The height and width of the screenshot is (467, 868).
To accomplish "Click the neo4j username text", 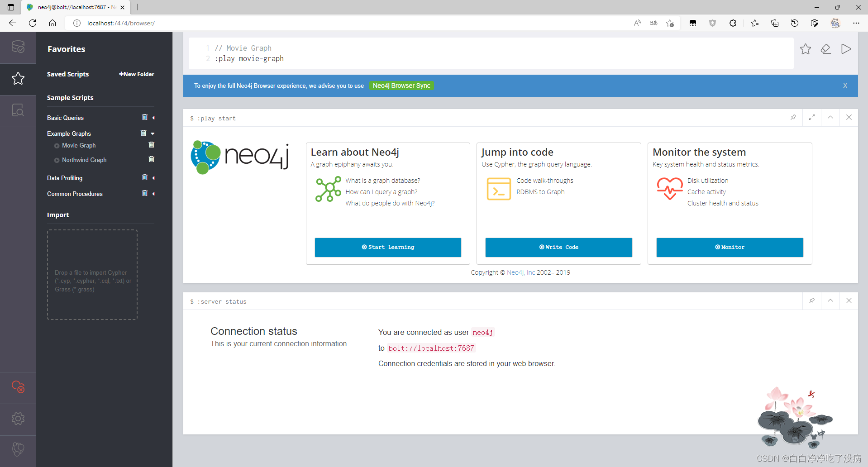I will coord(483,332).
